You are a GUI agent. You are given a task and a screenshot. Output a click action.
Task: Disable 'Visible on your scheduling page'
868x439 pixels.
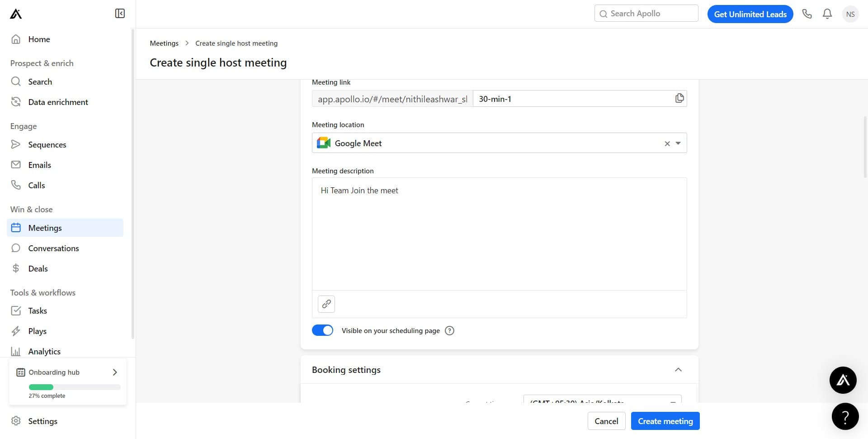coord(322,330)
